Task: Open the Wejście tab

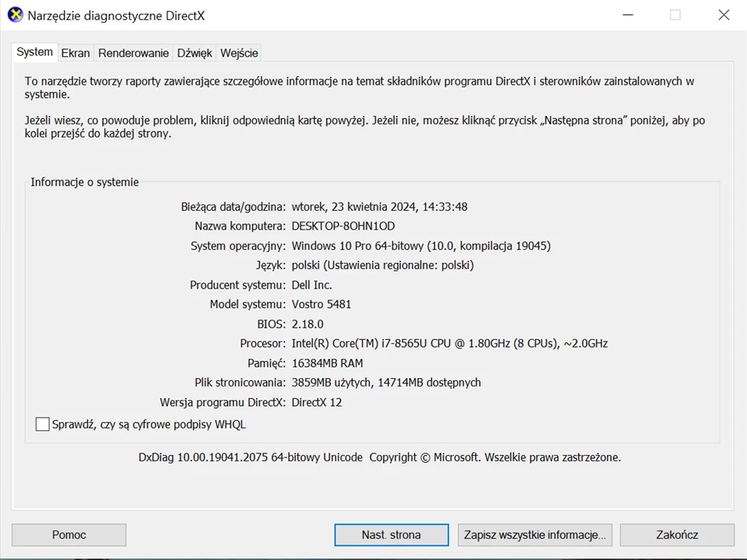Action: tap(239, 53)
